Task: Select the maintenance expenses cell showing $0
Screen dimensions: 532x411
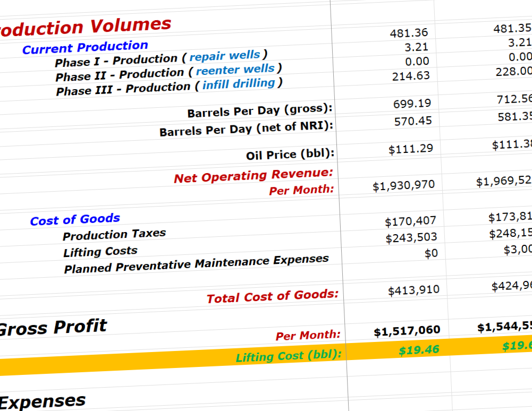Action: (x=431, y=253)
